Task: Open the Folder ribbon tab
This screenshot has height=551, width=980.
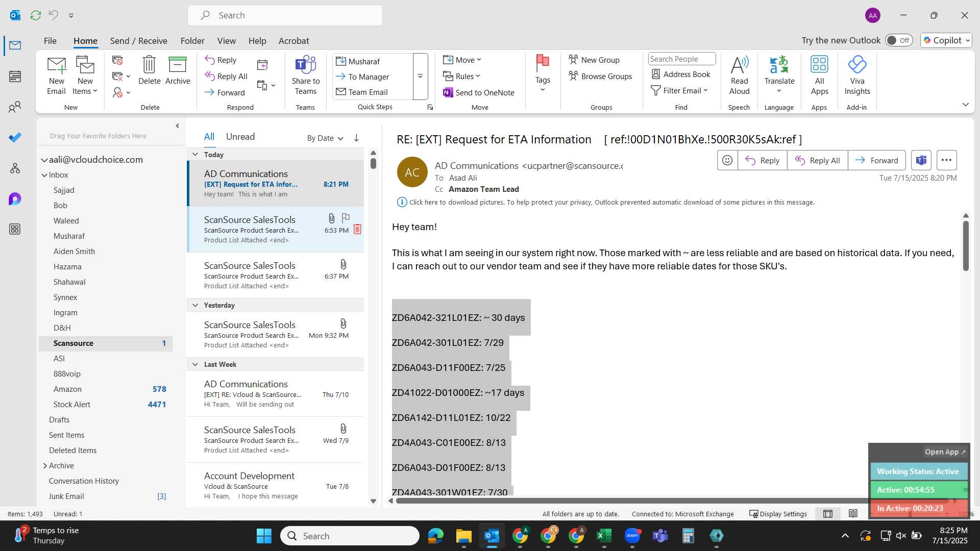Action: (x=192, y=41)
